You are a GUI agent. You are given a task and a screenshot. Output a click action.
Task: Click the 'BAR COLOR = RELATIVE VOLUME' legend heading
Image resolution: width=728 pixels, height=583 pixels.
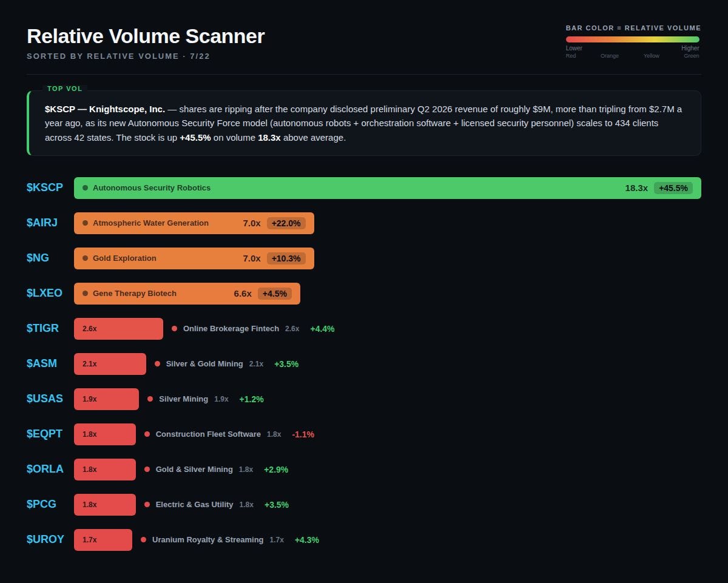(633, 28)
